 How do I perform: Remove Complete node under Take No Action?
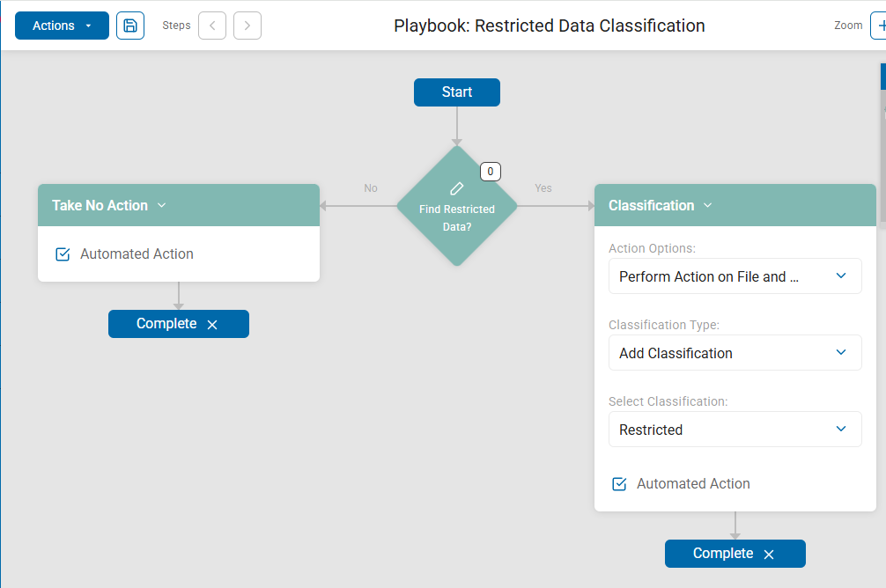(212, 325)
